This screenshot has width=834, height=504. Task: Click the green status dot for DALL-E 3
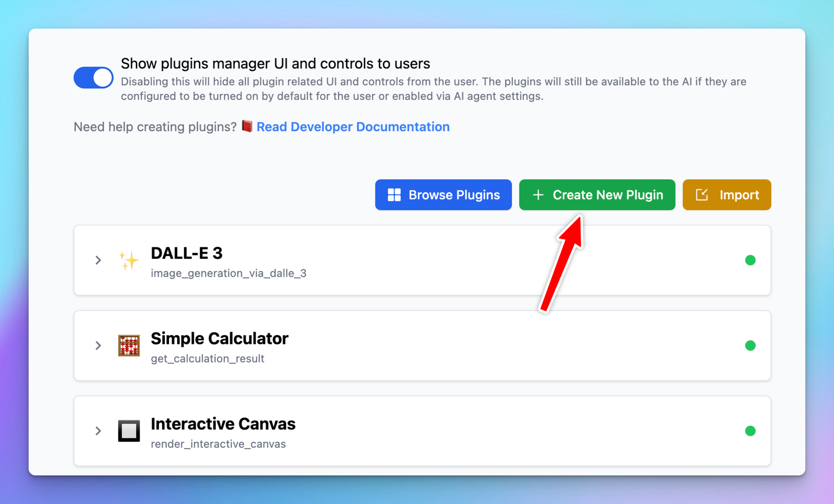click(x=751, y=260)
